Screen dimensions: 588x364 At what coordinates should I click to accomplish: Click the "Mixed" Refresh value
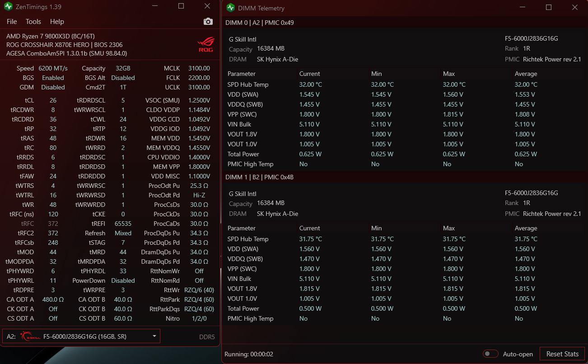(123, 233)
